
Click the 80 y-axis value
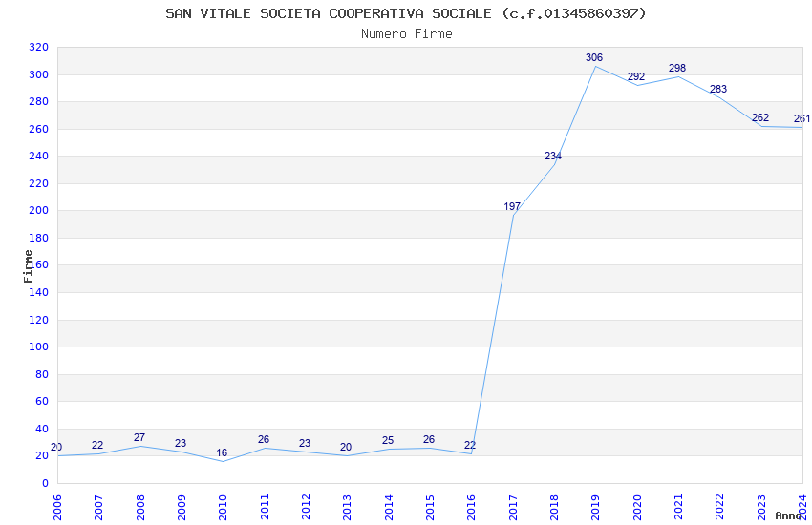42,374
